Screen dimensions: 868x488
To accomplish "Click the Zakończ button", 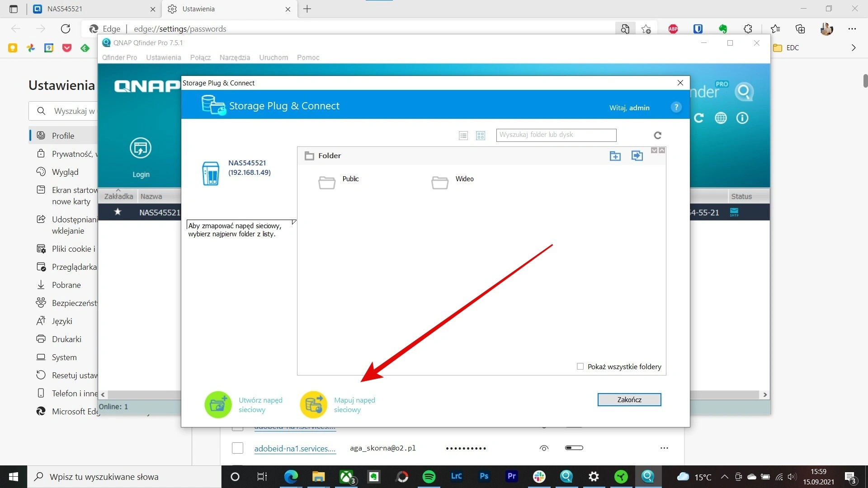I will click(x=629, y=399).
